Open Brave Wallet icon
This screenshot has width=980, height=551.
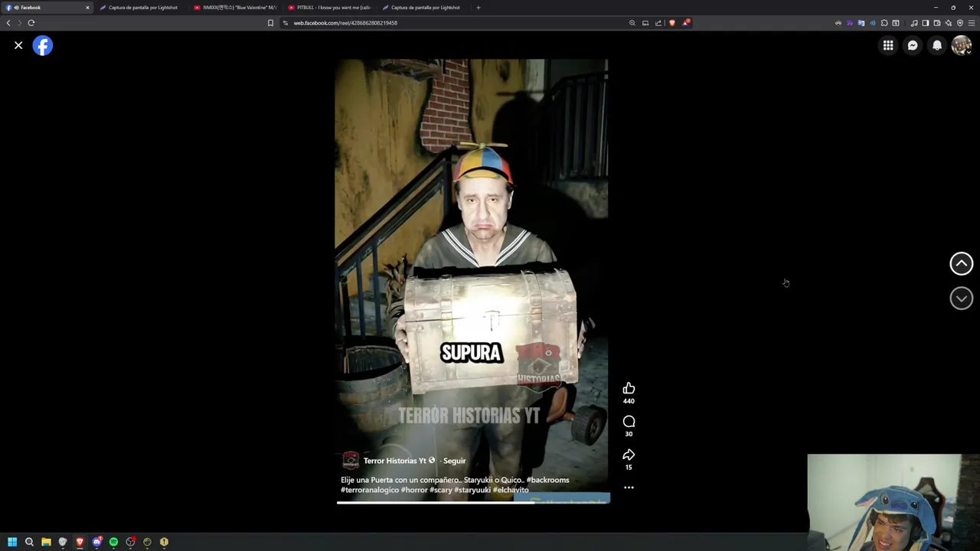click(937, 23)
